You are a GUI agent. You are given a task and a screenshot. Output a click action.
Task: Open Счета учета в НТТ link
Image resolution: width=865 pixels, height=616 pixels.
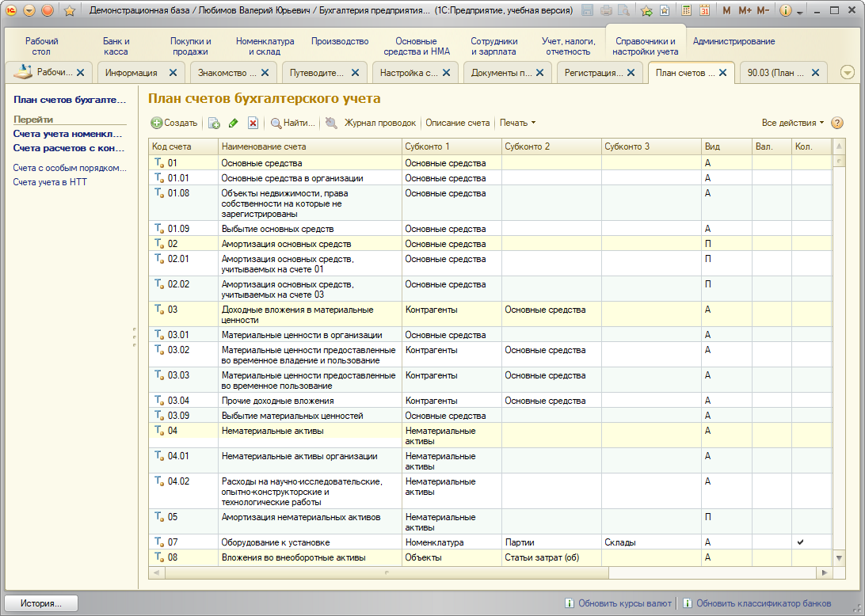coord(50,182)
